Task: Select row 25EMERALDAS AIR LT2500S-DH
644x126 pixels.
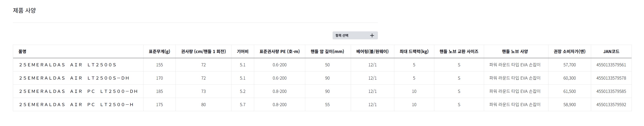Action: coord(322,78)
